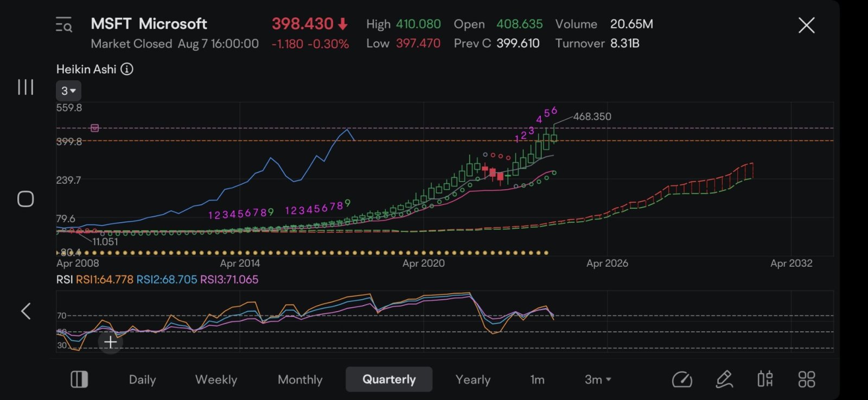Tap the RSI2:68.705 value
This screenshot has width=868, height=400.
[x=167, y=280]
